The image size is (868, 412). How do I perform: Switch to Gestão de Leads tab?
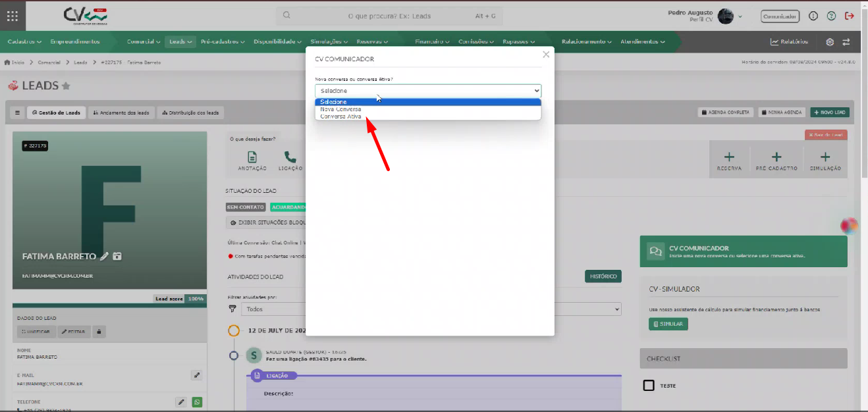click(x=56, y=113)
